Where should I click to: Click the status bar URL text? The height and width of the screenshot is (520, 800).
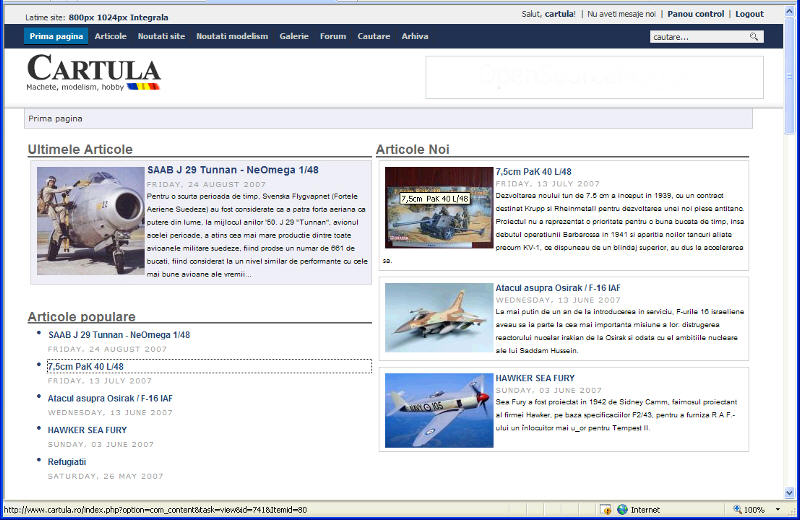pos(156,509)
